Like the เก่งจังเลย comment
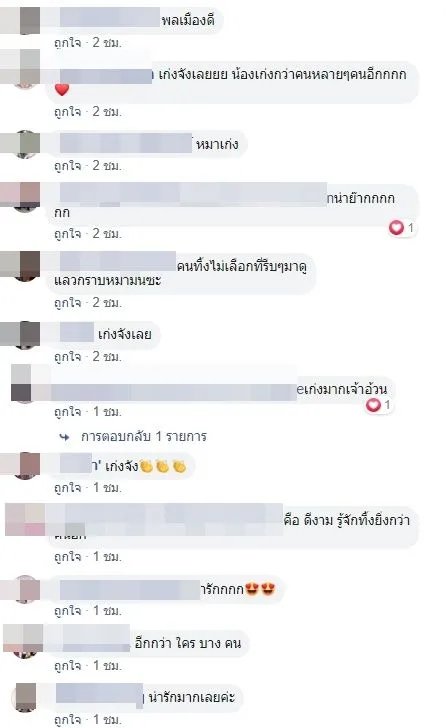Viewport: 446px width, 728px height. (x=68, y=357)
